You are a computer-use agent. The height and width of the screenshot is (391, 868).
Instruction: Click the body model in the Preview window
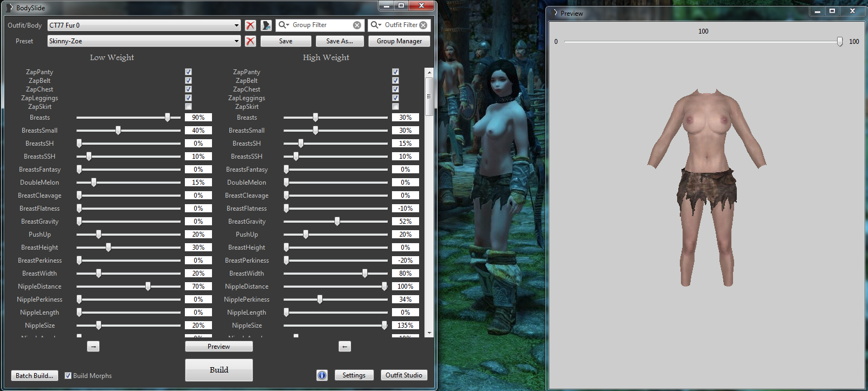click(x=706, y=187)
